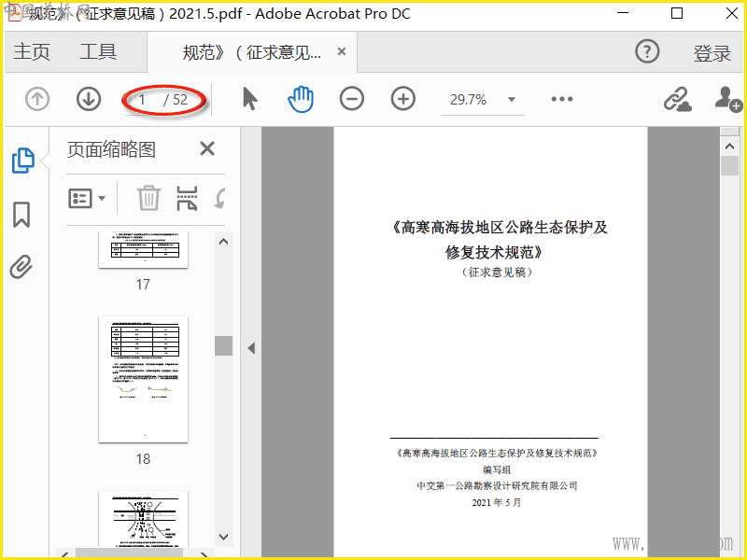Click the text 中交第一公路勘察设计研究院有限公司
This screenshot has width=747, height=560.
[497, 485]
